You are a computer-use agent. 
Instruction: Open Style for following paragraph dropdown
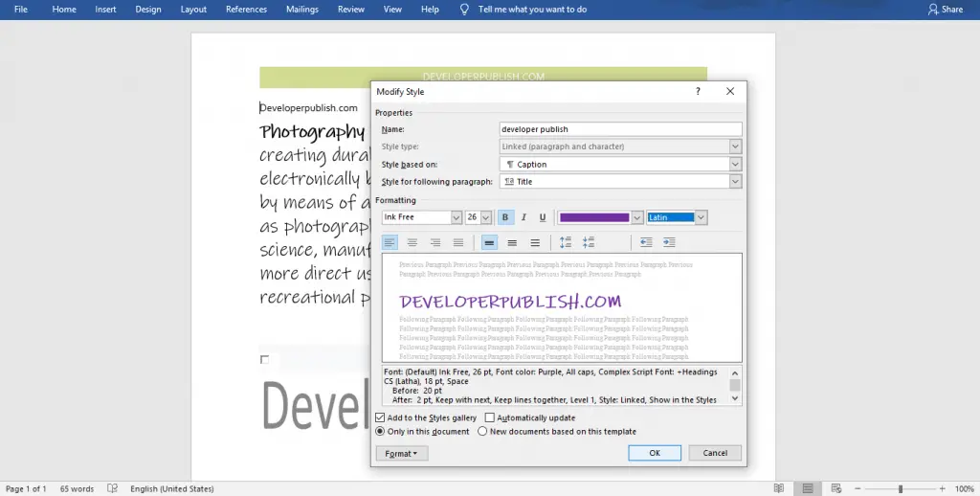click(736, 181)
